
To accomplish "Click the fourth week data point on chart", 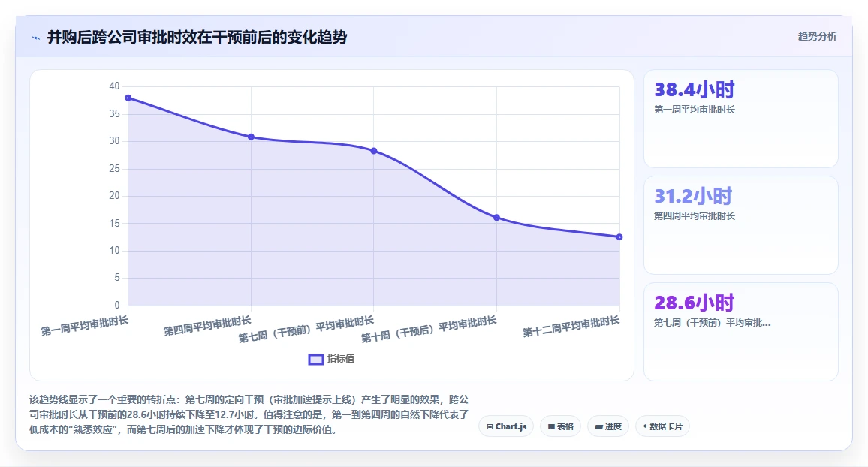I will (251, 137).
